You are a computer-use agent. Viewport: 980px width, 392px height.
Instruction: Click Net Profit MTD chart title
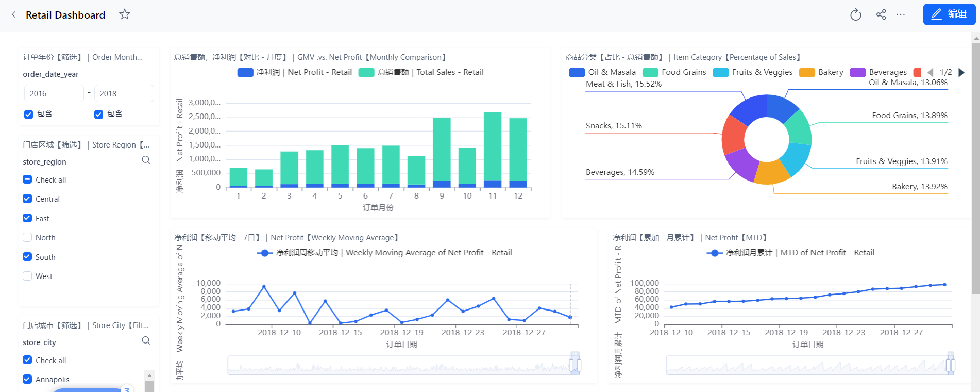[x=690, y=238]
